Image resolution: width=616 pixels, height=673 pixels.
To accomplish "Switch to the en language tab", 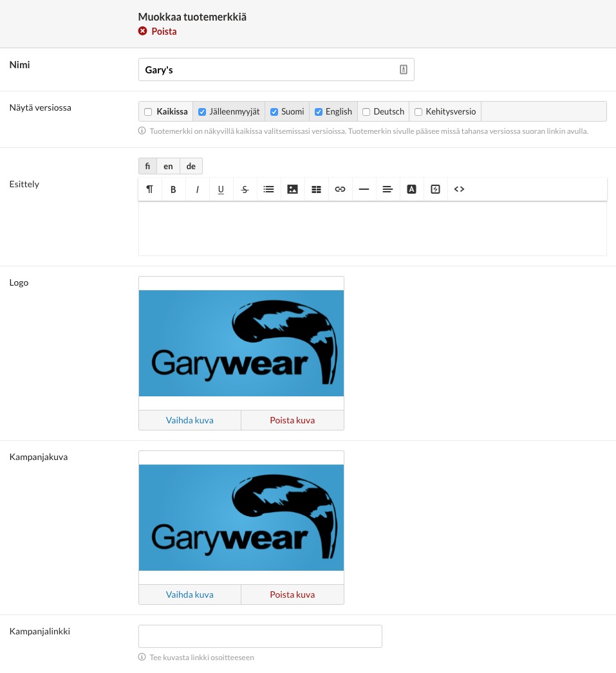I will point(168,166).
